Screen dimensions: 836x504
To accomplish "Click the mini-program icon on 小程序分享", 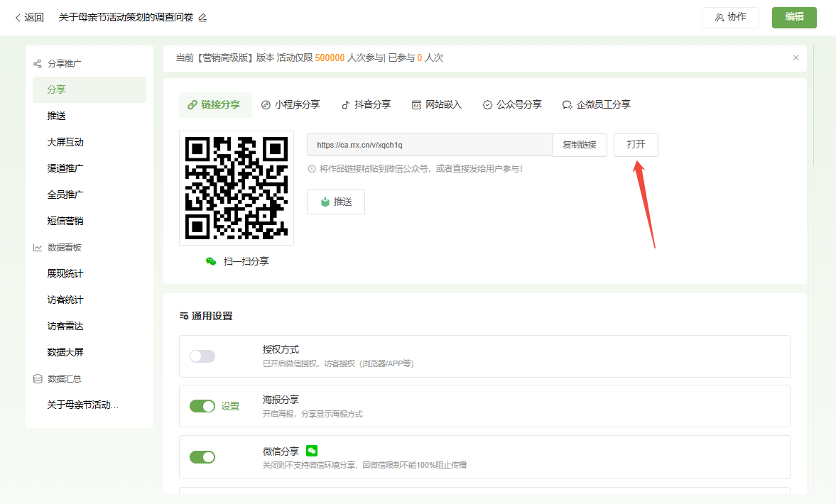I will coord(266,105).
